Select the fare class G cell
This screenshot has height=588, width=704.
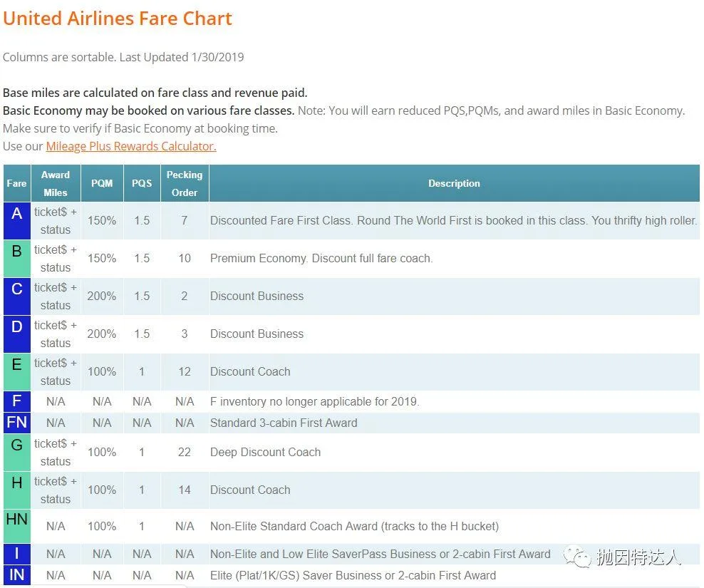click(16, 452)
